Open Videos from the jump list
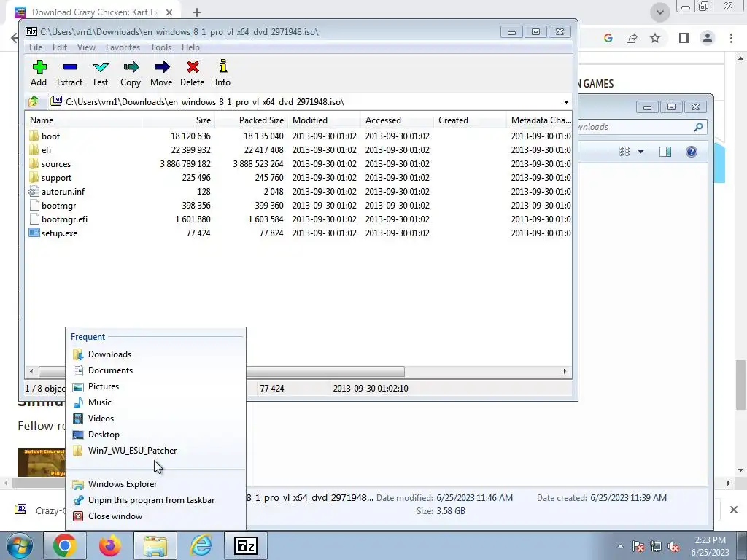The width and height of the screenshot is (747, 560). pos(156,419)
